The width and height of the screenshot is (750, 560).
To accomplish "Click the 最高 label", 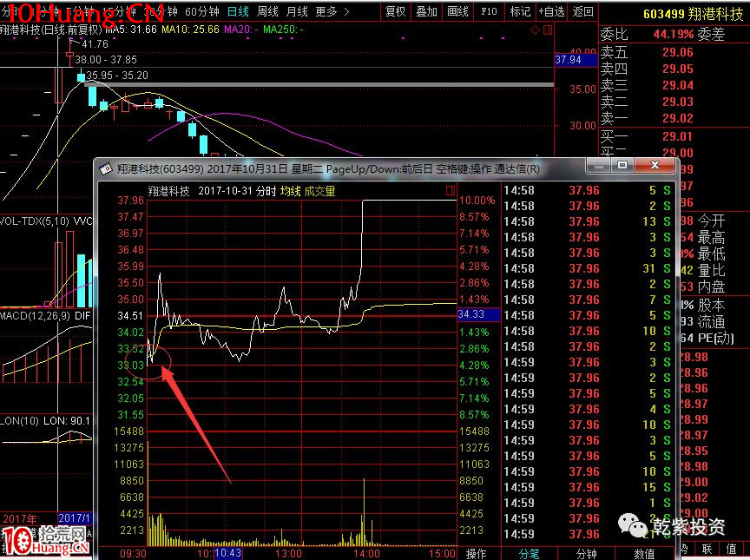I will tap(711, 237).
